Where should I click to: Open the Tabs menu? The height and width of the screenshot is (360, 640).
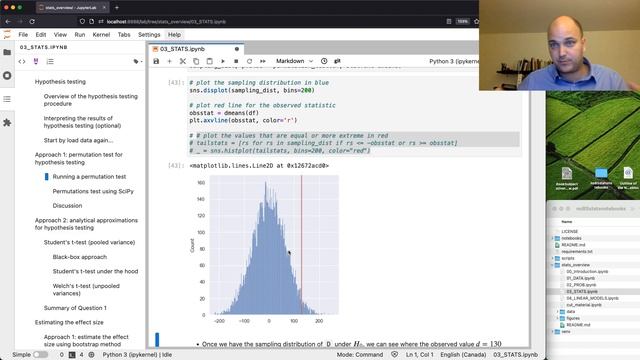click(124, 35)
